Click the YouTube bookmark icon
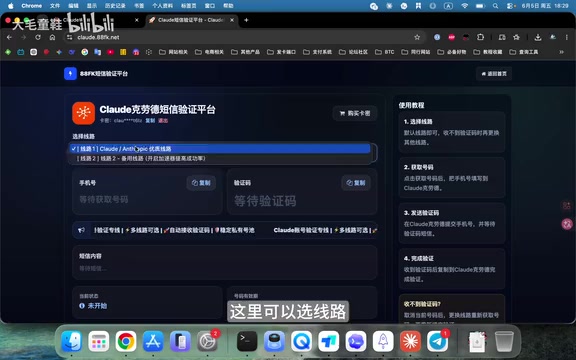 pyautogui.click(x=110, y=52)
